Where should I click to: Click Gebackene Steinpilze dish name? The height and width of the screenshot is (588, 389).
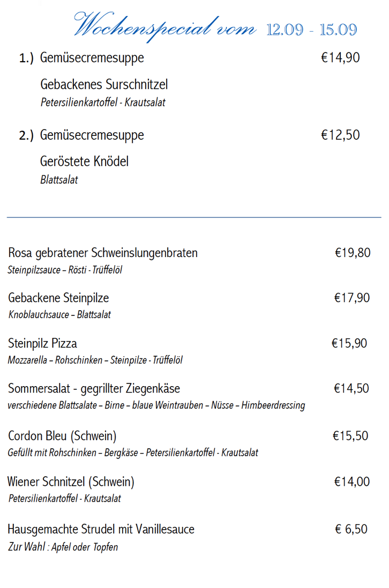[58, 298]
